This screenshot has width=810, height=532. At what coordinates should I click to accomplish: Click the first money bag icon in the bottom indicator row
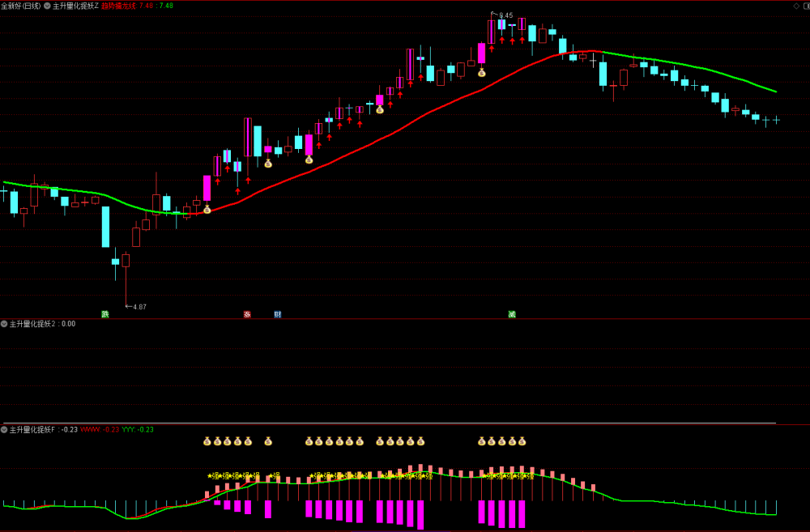(x=207, y=441)
